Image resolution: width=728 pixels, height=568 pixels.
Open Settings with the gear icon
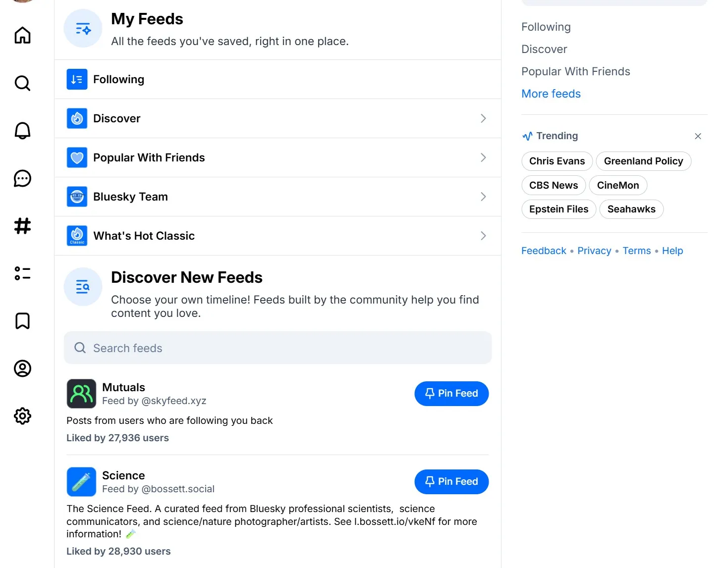pyautogui.click(x=22, y=416)
